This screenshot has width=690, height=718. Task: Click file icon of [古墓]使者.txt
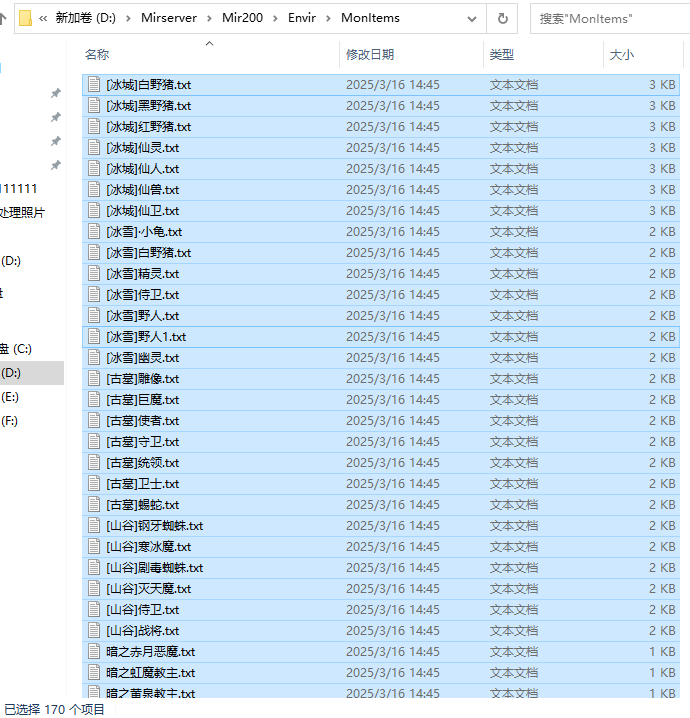(94, 421)
